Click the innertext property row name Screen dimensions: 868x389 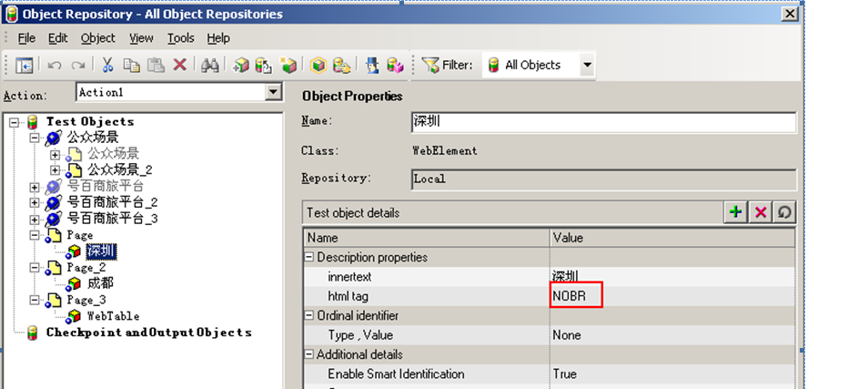[x=350, y=277]
